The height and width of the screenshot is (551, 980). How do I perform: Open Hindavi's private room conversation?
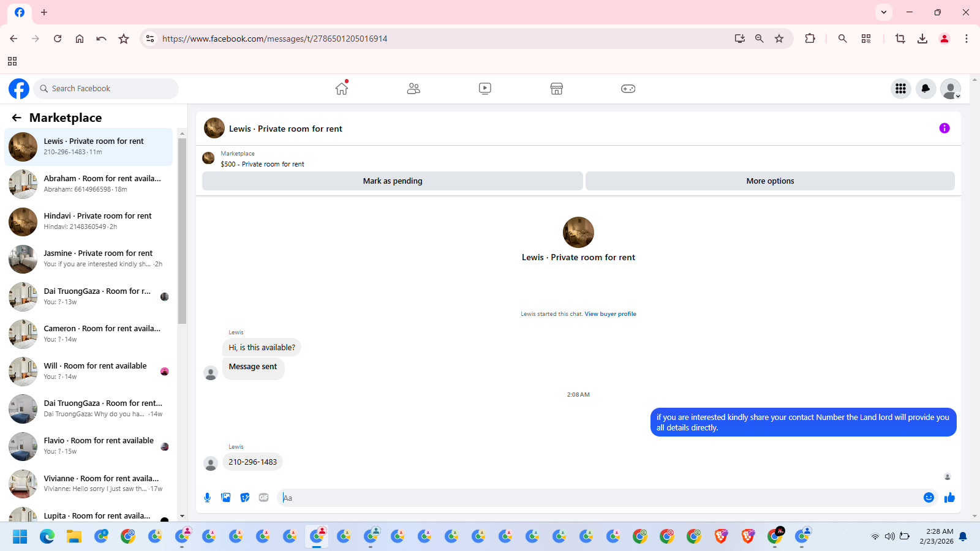(89, 222)
